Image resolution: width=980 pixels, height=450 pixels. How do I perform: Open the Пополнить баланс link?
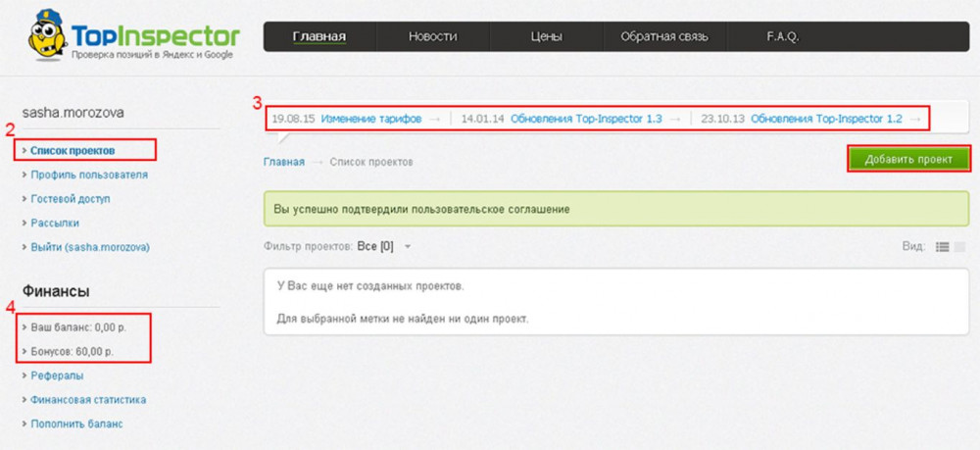pyautogui.click(x=76, y=424)
